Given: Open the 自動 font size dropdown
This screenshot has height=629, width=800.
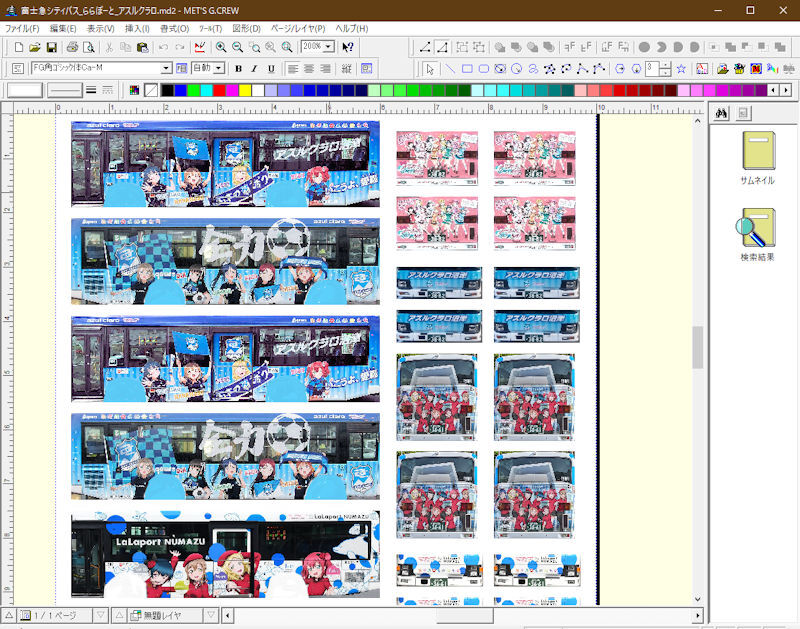Looking at the screenshot, I should [219, 68].
